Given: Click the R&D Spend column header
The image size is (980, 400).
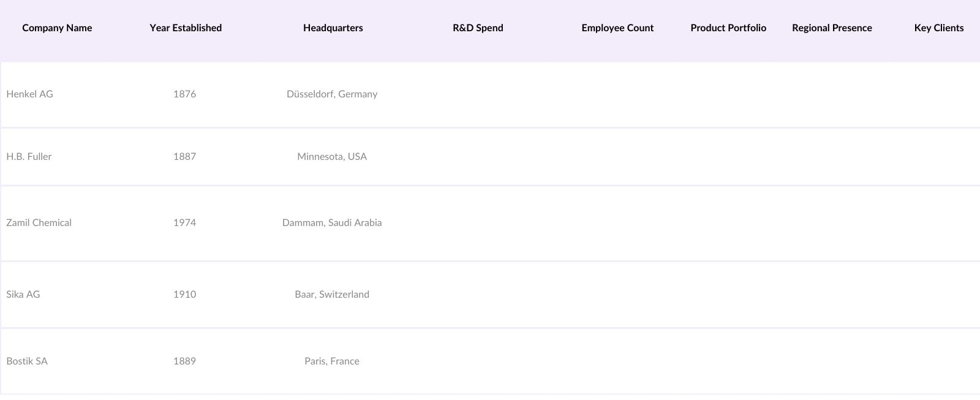Looking at the screenshot, I should pyautogui.click(x=478, y=28).
